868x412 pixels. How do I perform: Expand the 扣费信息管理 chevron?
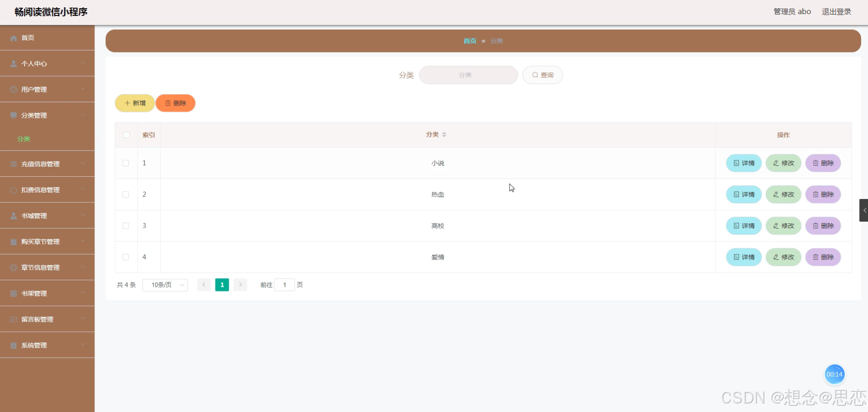tap(83, 189)
